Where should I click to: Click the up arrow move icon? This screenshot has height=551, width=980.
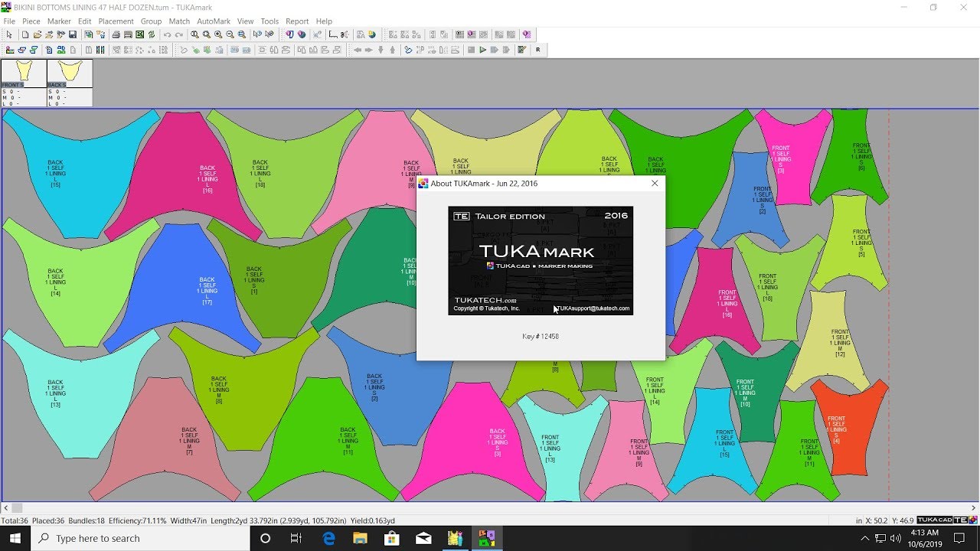[x=393, y=50]
